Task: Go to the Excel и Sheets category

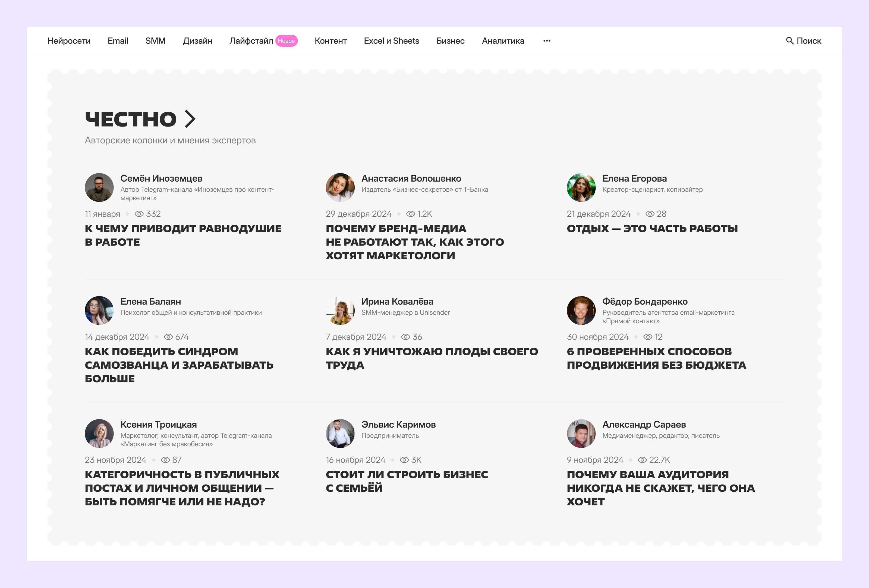Action: tap(392, 41)
